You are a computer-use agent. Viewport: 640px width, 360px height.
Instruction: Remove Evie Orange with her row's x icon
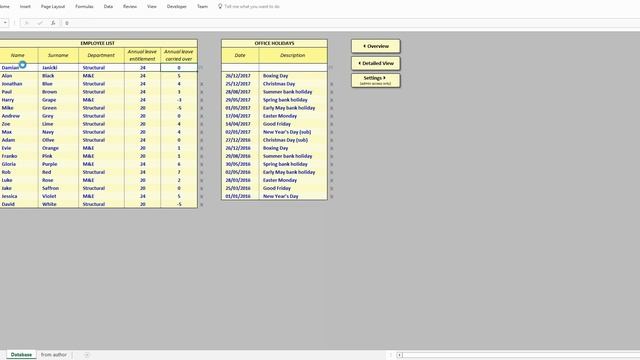[202, 148]
